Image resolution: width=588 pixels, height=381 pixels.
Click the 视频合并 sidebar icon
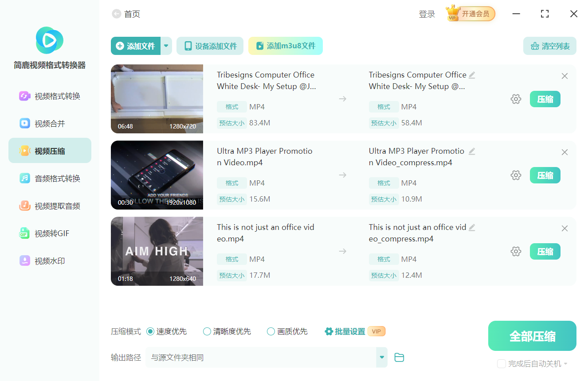24,124
